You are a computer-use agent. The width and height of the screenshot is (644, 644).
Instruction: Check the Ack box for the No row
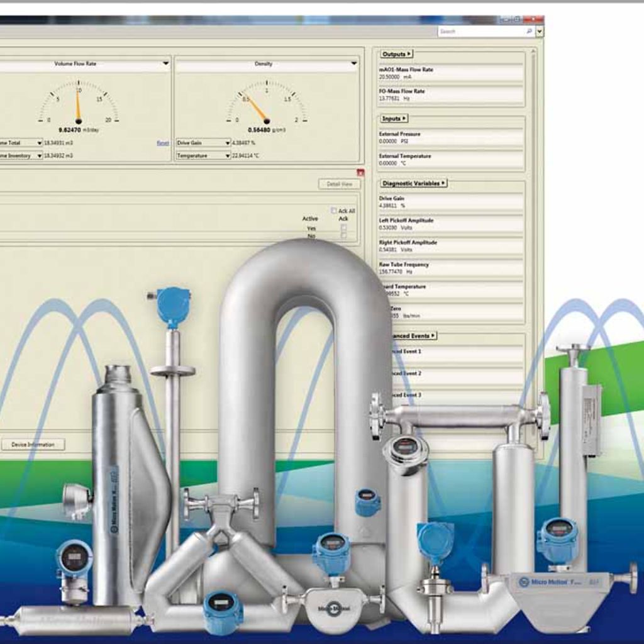[x=343, y=236]
